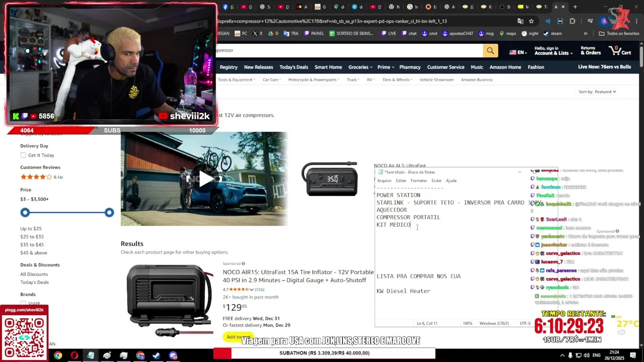The image size is (644, 362).
Task: Open the steam bookmark in bookmarks bar
Action: 553,34
